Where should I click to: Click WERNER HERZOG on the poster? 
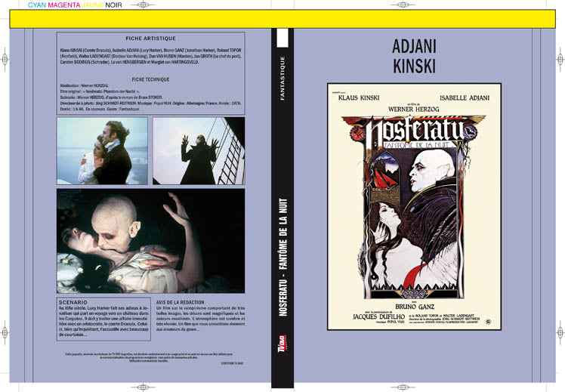(414, 109)
